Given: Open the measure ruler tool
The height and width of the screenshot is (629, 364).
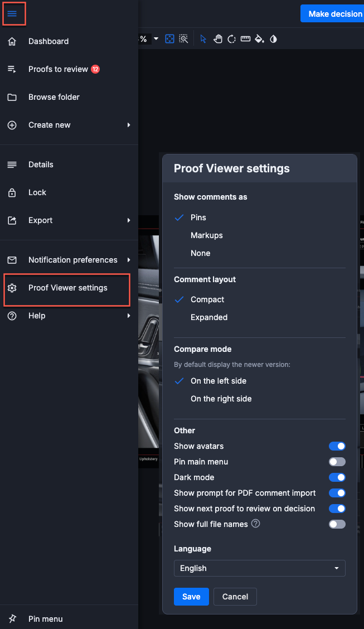Looking at the screenshot, I should (245, 39).
